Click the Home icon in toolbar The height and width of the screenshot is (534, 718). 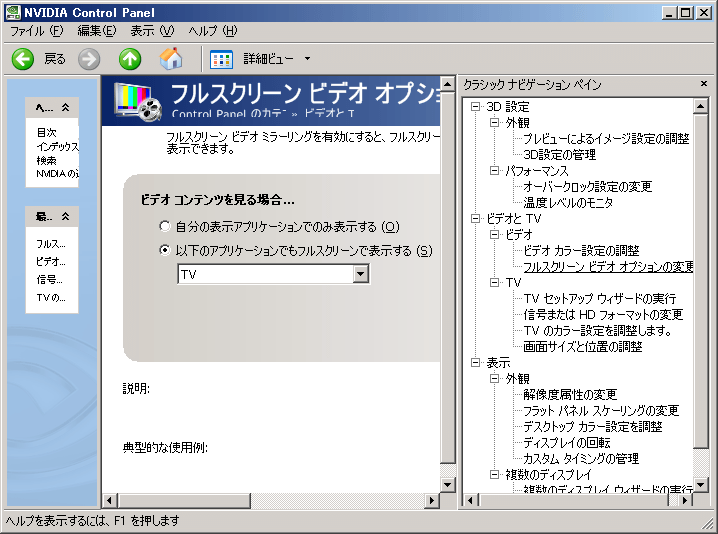(172, 59)
